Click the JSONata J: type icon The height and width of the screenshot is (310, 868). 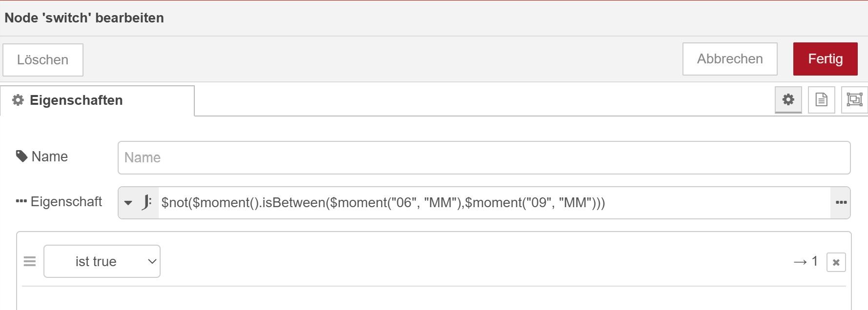click(x=146, y=202)
